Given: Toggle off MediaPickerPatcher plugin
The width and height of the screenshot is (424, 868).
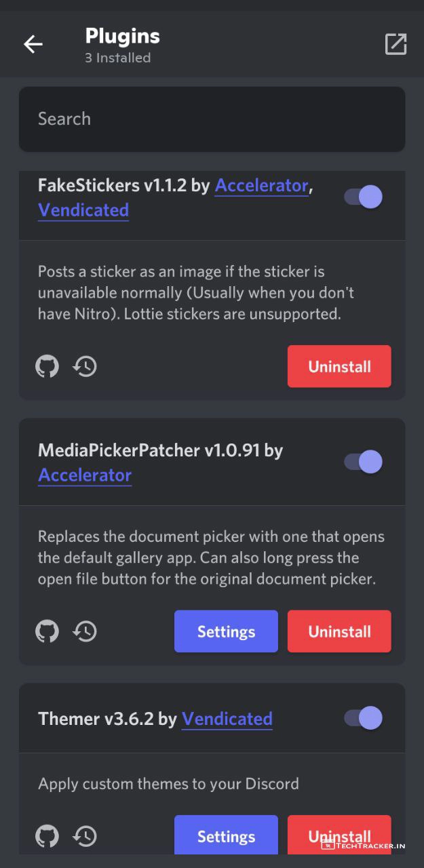Looking at the screenshot, I should (364, 462).
